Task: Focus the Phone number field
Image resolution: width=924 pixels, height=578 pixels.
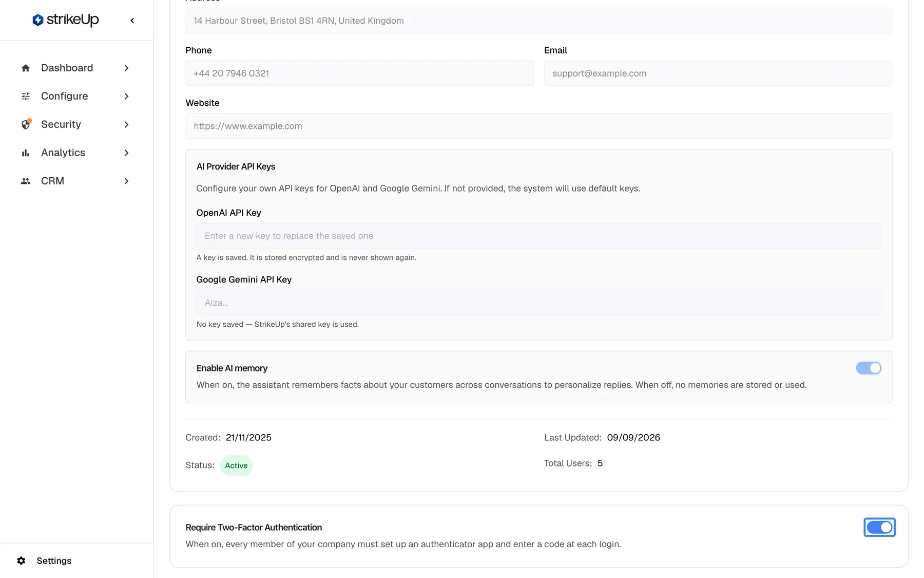Action: (x=359, y=73)
